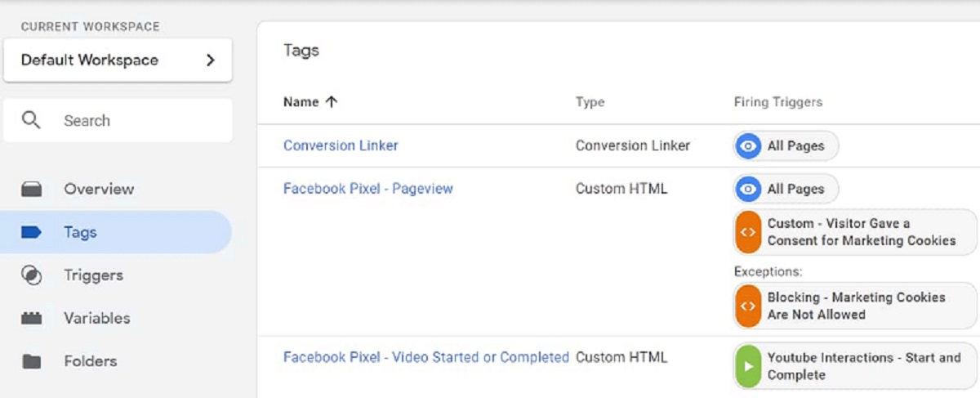980x398 pixels.
Task: Click the green play icon of Youtube Interactions
Action: 747,367
